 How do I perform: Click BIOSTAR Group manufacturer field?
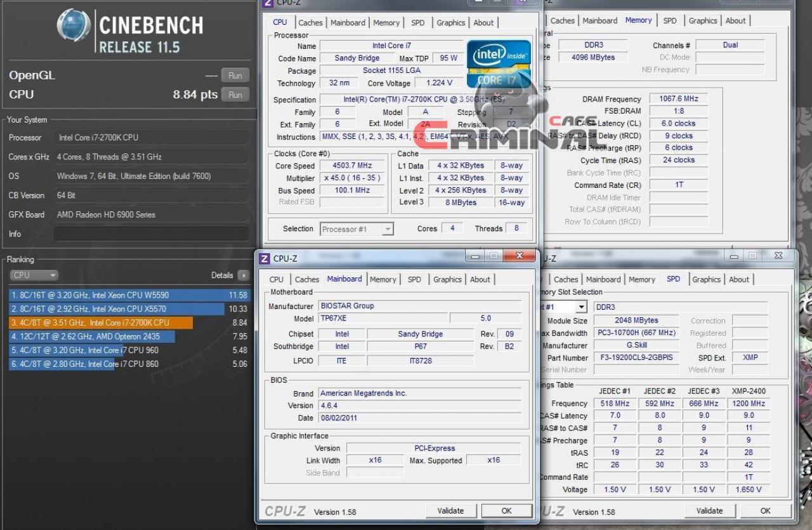click(420, 306)
